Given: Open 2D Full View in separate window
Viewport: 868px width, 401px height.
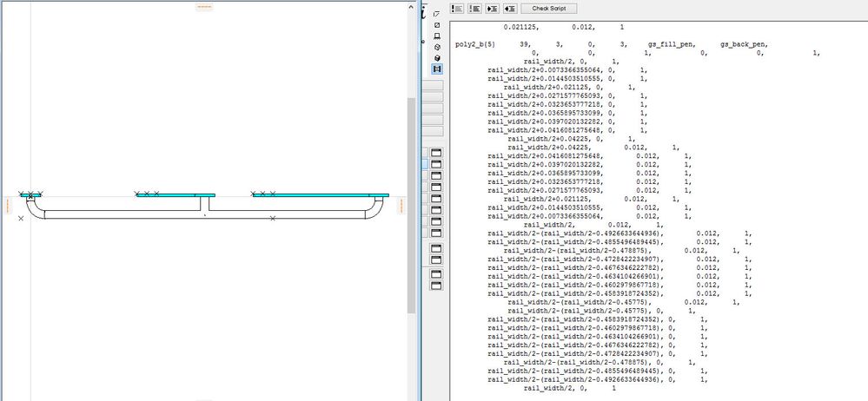Looking at the screenshot, I should [x=437, y=273].
